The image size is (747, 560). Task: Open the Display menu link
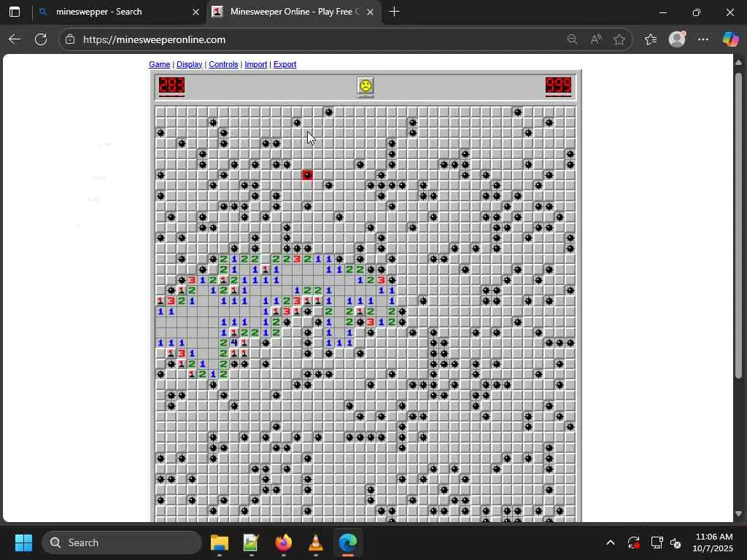pos(189,64)
